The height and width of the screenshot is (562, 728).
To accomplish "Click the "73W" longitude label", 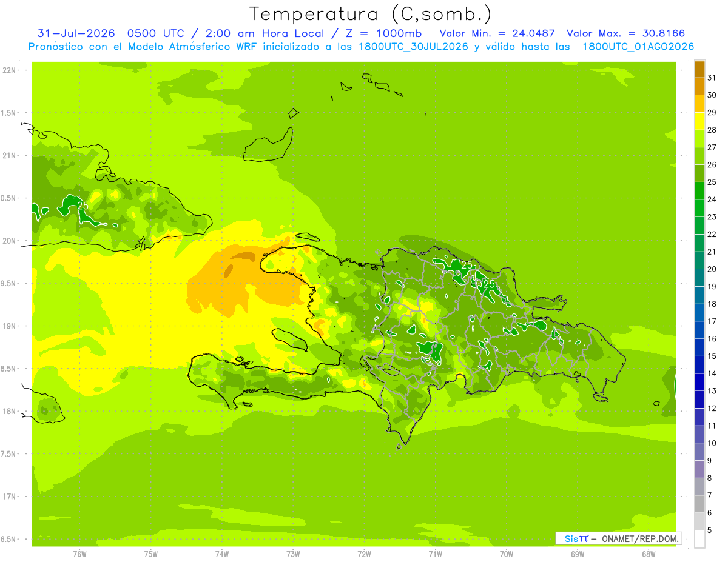I will click(293, 554).
